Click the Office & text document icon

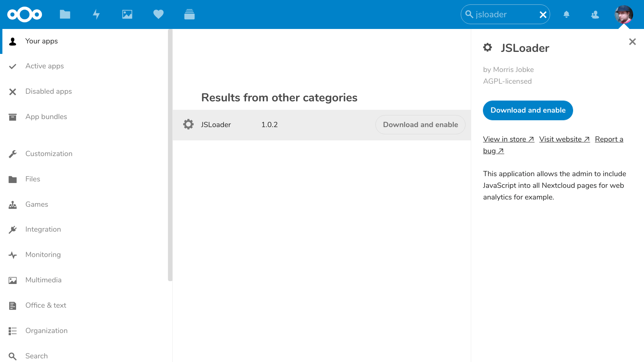[13, 306]
